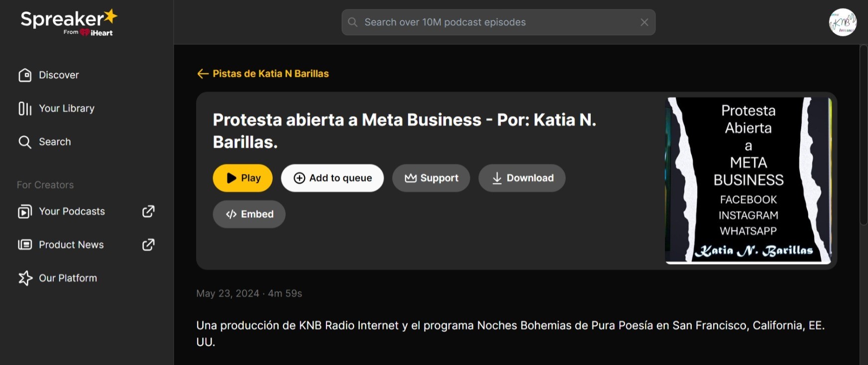Focus the podcast episodes search field
Screen dimensions: 868x365
coord(498,22)
